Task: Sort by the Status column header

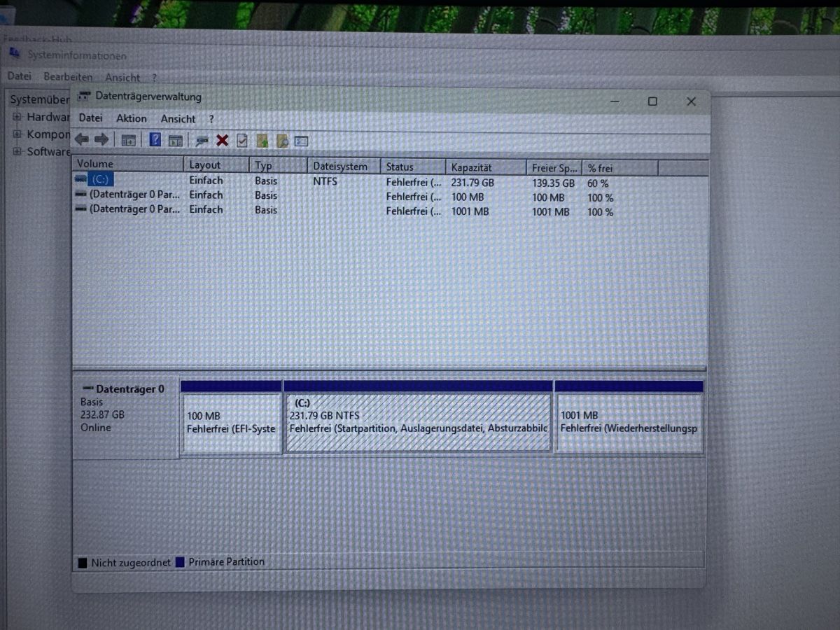Action: pos(413,167)
